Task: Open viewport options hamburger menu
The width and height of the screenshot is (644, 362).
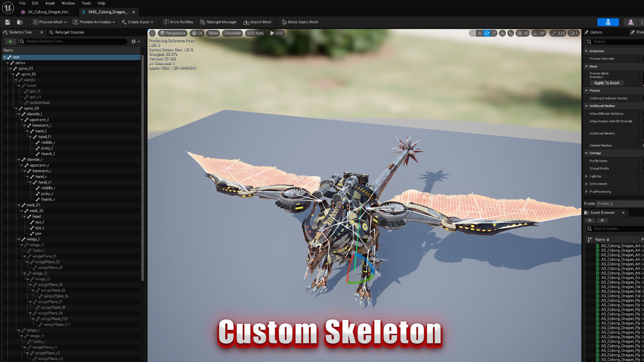Action: (152, 33)
